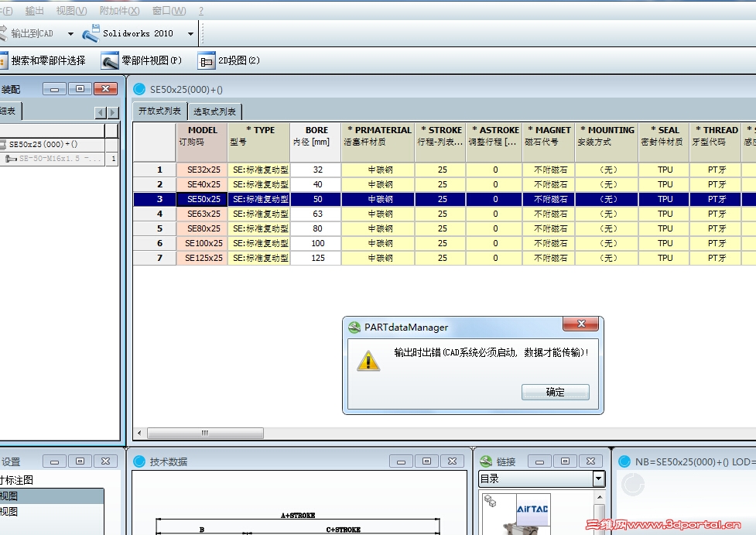Viewport: 756px width, 535px height.
Task: Open the 窗口(W) menu
Action: 169,10
